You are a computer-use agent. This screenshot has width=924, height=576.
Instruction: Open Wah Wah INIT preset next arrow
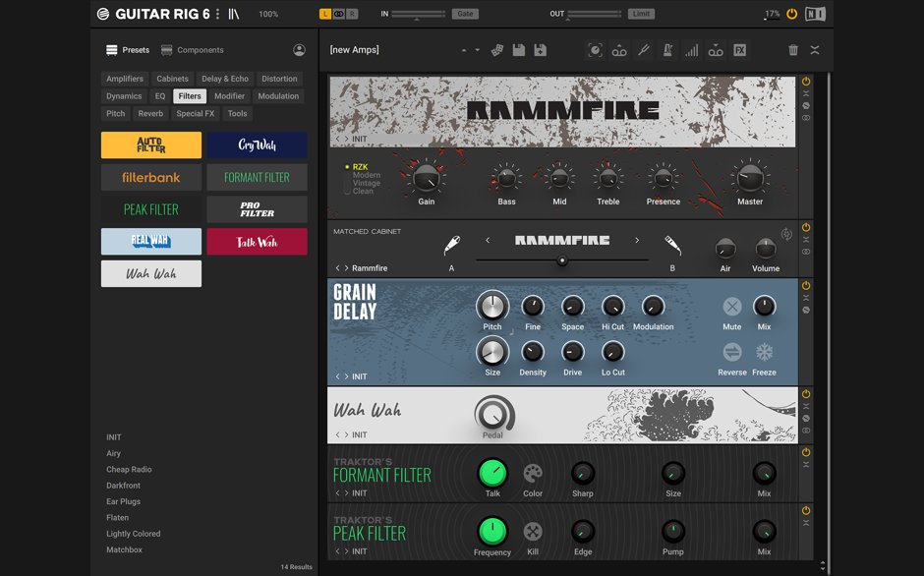click(346, 435)
